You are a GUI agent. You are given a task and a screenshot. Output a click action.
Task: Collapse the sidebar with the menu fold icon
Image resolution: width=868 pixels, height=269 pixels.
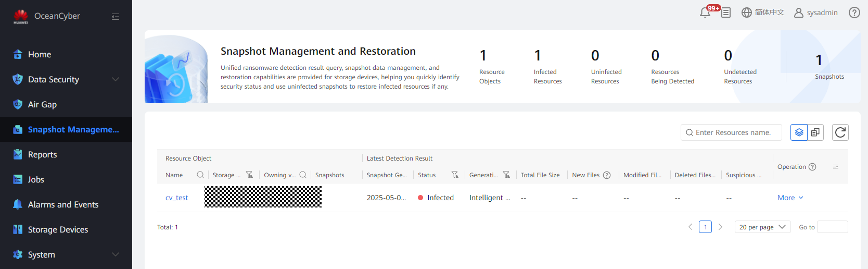click(116, 17)
